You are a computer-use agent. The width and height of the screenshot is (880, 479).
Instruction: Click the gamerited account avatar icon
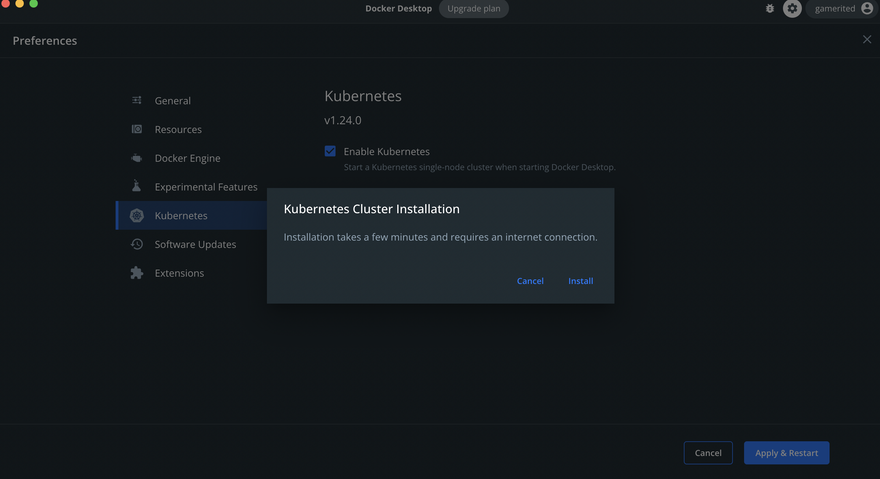pyautogui.click(x=867, y=8)
